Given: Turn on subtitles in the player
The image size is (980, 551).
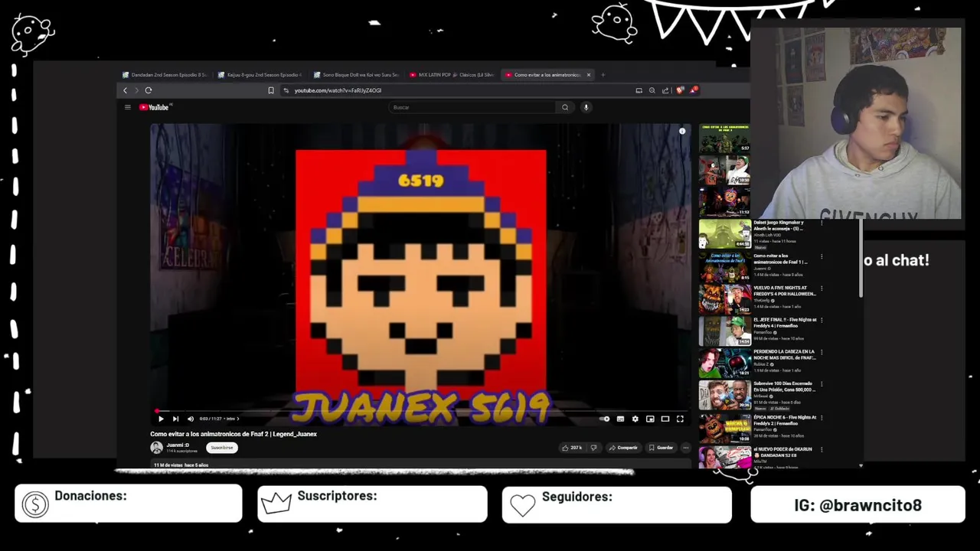Looking at the screenshot, I should (620, 419).
